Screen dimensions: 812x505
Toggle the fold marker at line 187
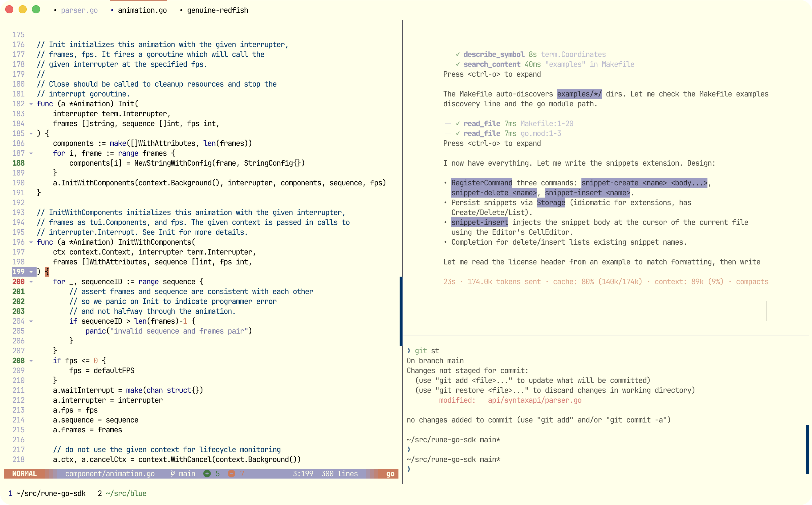(31, 153)
